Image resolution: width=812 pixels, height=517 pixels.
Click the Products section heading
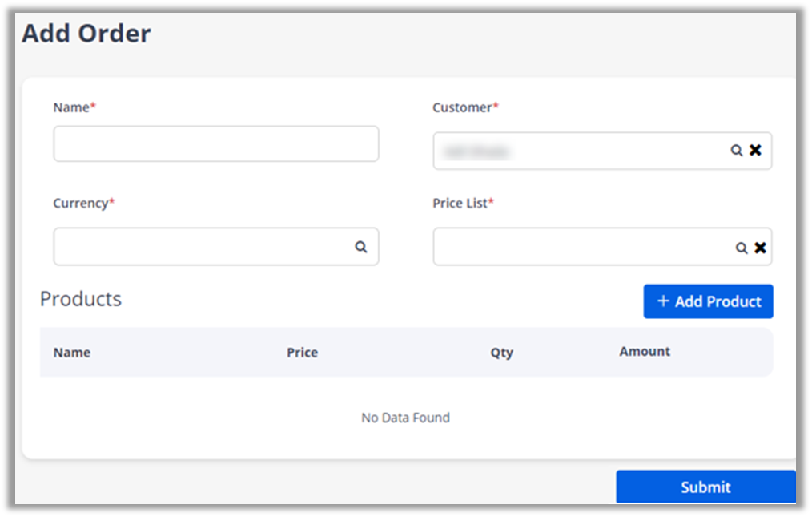coord(81,299)
